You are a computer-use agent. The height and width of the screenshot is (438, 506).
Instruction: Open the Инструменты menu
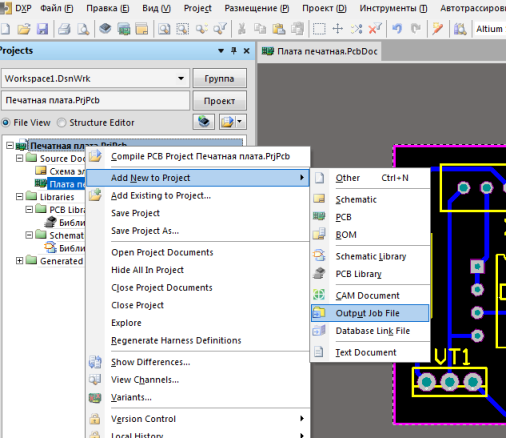point(393,8)
